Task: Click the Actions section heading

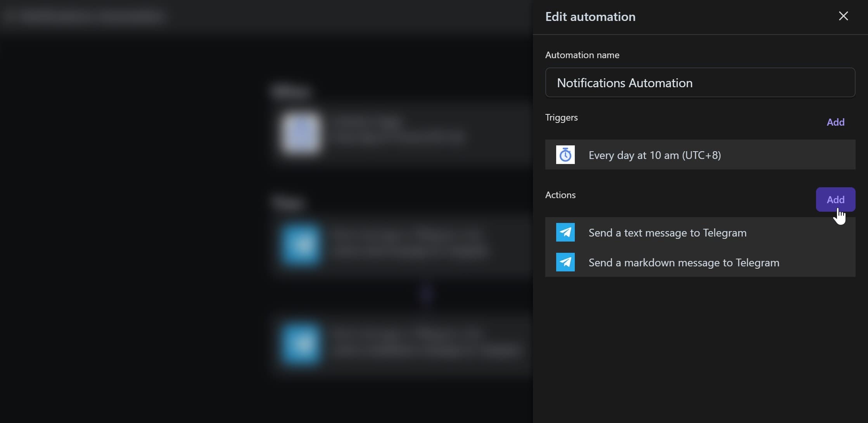Action: click(560, 195)
